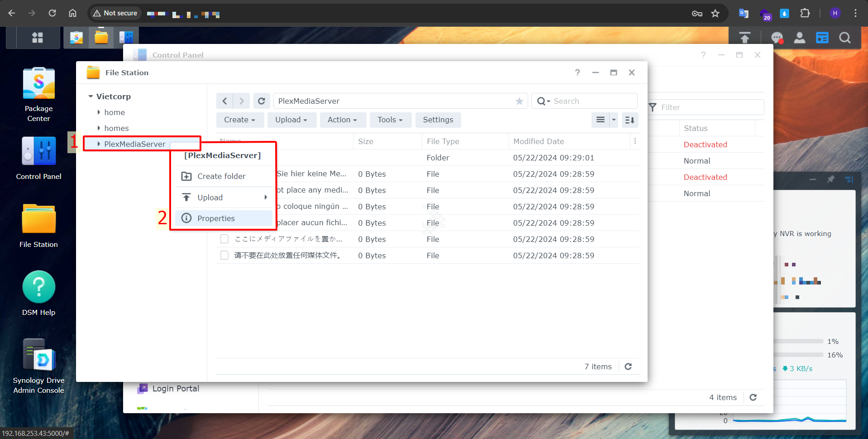Check the box for the Japanese-named file
868x439 pixels.
coord(224,239)
